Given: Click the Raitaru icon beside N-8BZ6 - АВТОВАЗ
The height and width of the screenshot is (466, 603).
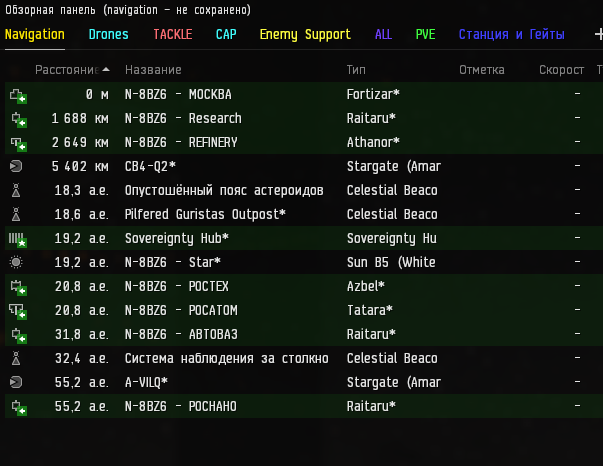Looking at the screenshot, I should 18,336.
